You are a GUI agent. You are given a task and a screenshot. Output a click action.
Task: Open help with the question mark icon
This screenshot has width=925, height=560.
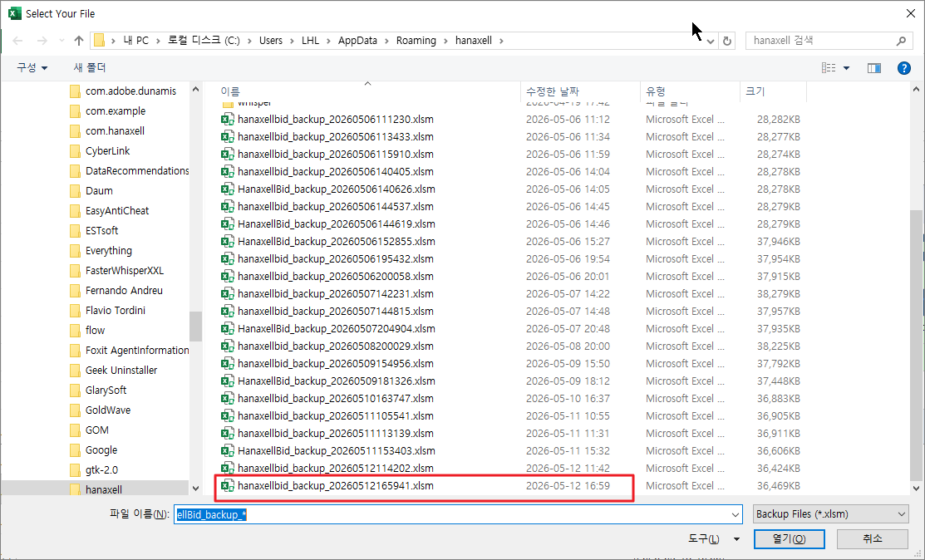pos(903,68)
